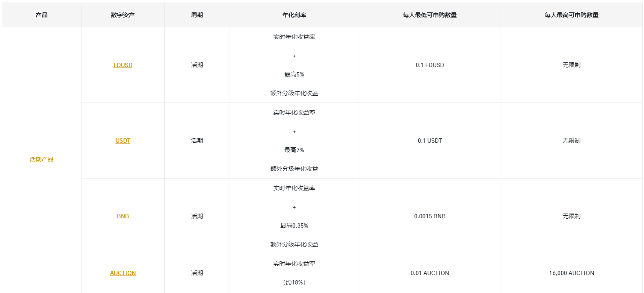Click the 最高0.35% rate text
The width and height of the screenshot is (644, 293).
coord(294,226)
